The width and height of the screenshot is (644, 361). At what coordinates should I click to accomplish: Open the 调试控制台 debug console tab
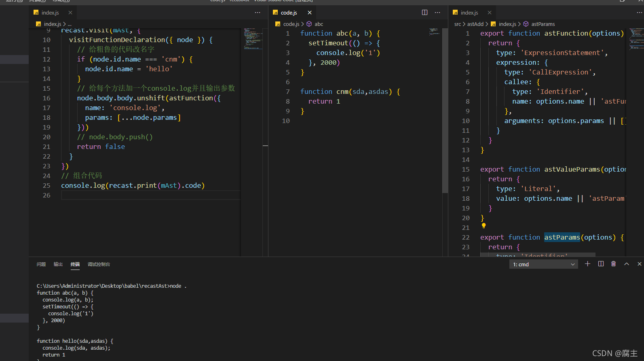[99, 264]
